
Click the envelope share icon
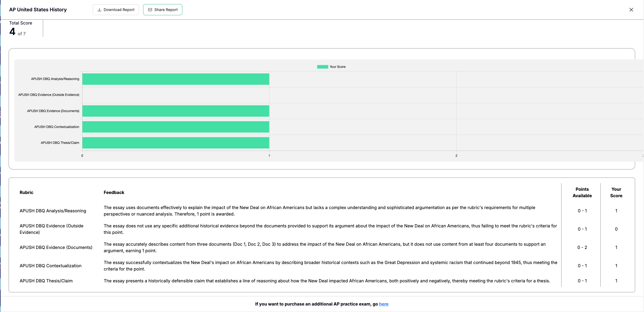tap(150, 10)
